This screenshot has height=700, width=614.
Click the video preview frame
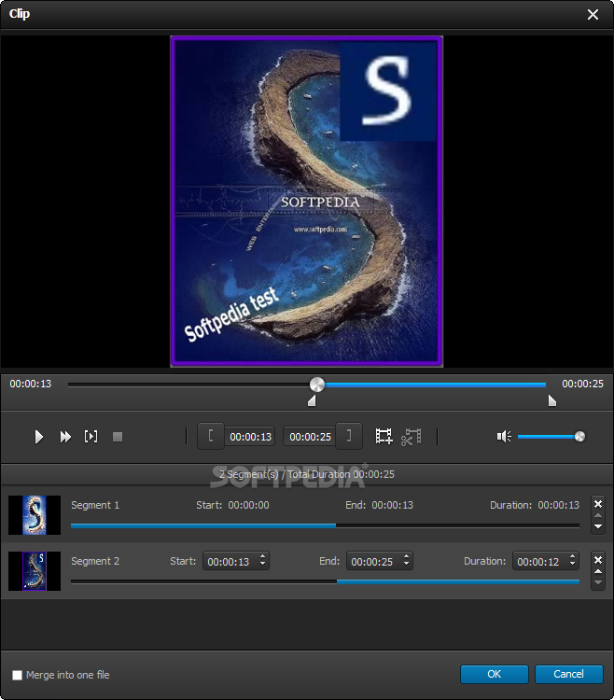pyautogui.click(x=307, y=202)
